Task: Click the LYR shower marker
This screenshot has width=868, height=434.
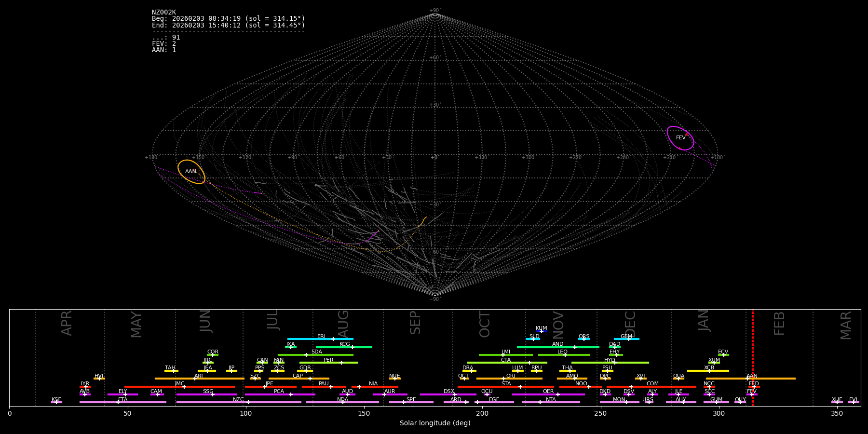Action: pyautogui.click(x=85, y=386)
